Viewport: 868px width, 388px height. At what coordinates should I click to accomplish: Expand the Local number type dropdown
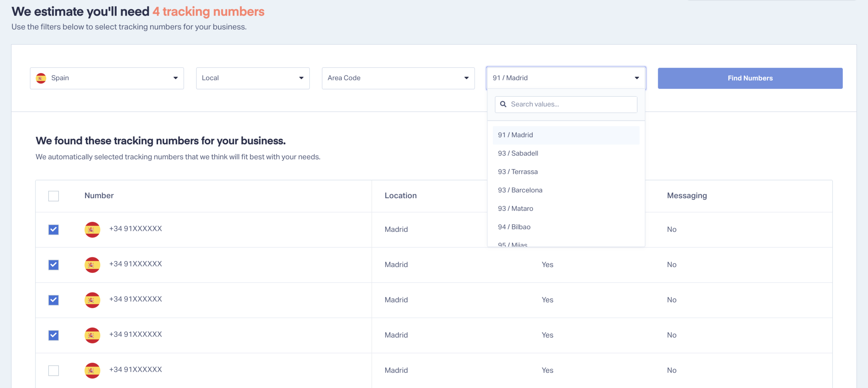pyautogui.click(x=253, y=78)
